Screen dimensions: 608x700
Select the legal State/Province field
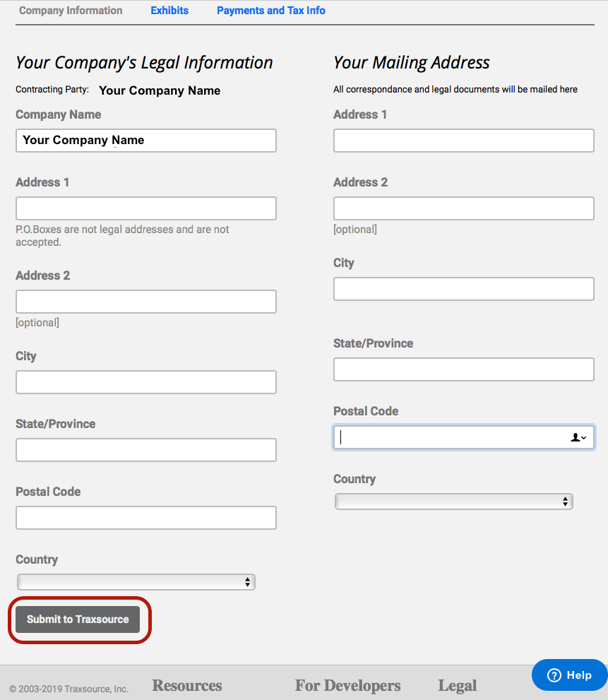[x=145, y=450]
